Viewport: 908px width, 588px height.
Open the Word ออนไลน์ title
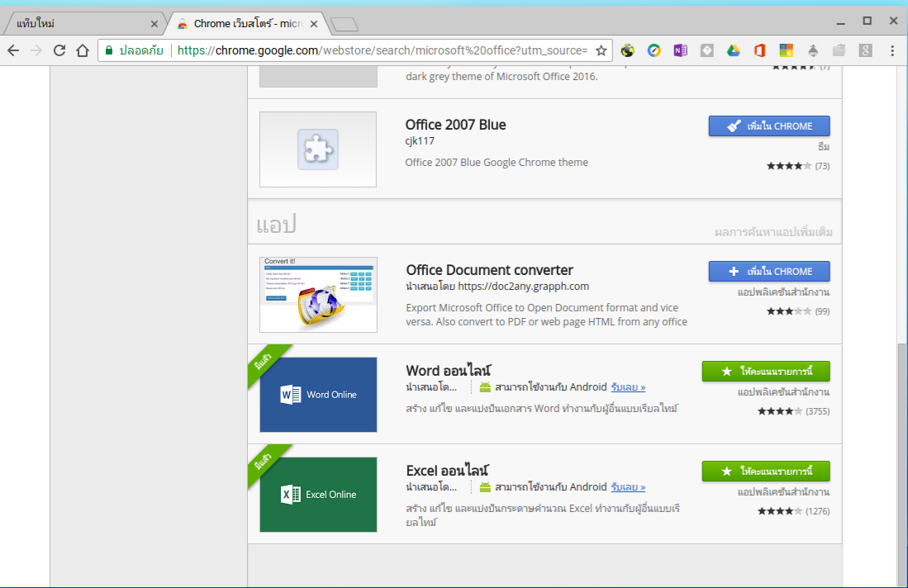pyautogui.click(x=448, y=371)
